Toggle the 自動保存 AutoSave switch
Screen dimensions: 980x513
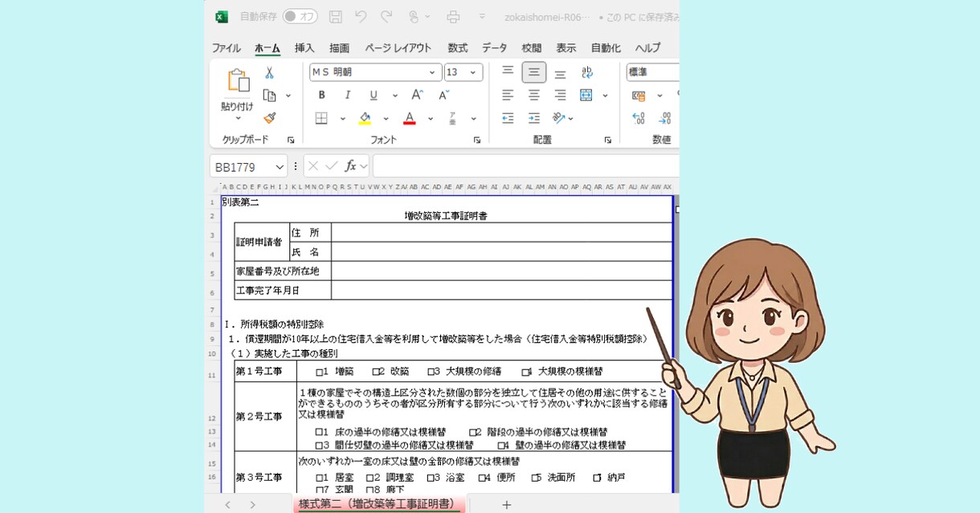click(x=300, y=17)
